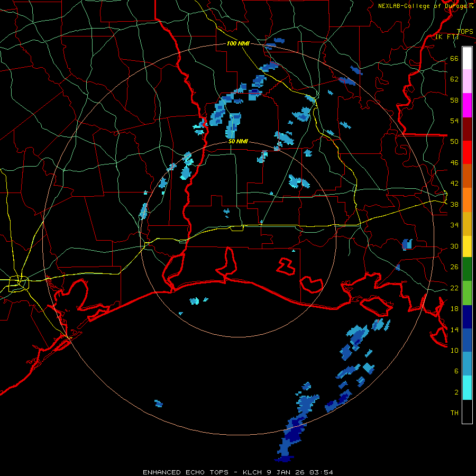This screenshot has height=476, width=476.
Task: Click the "ENHANCED ECHO TOPS" product title
Action: pyautogui.click(x=186, y=472)
